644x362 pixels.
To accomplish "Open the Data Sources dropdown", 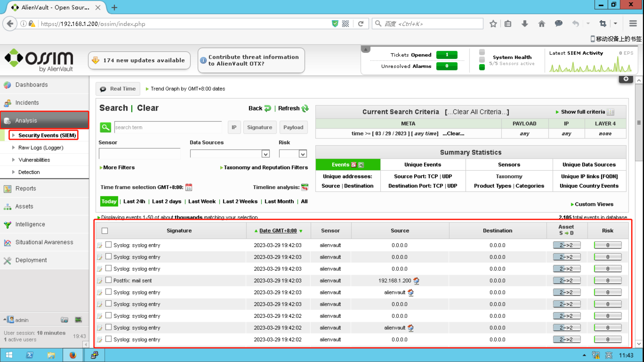I will [x=265, y=154].
